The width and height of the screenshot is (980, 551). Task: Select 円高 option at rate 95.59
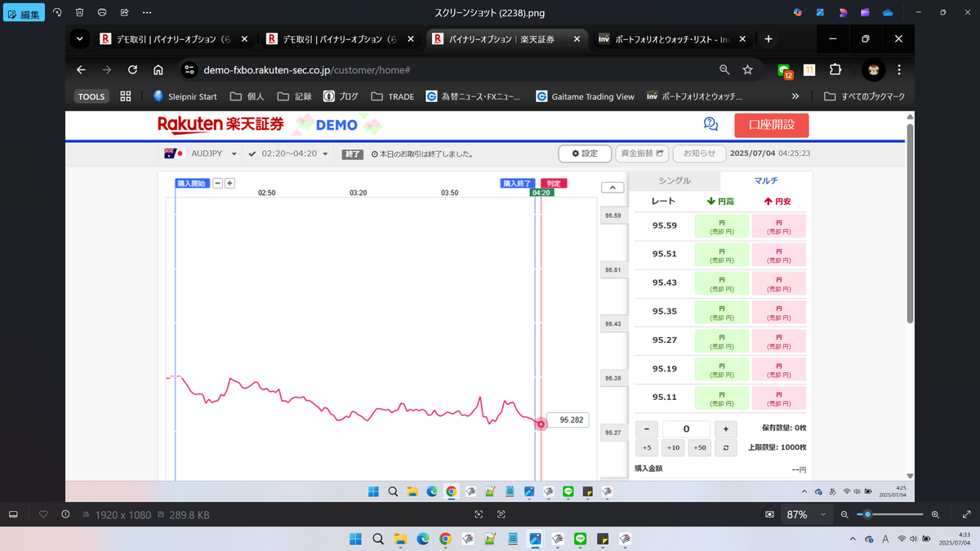721,226
